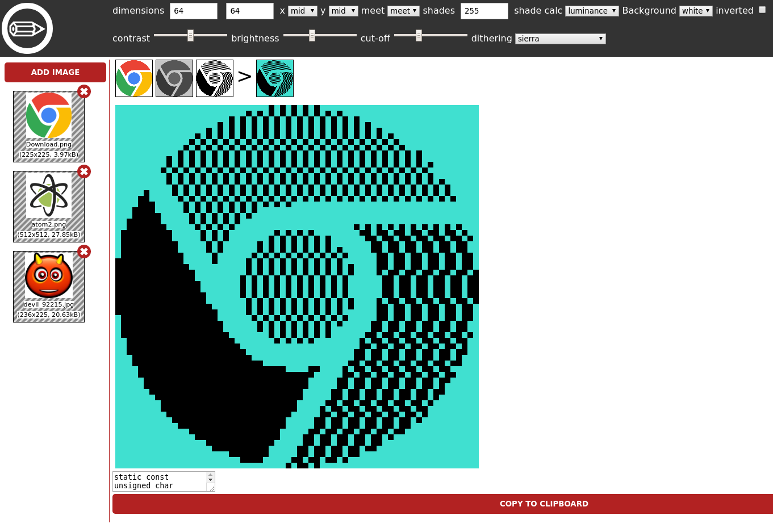Remove Download.png from the image list
This screenshot has height=532, width=773.
[84, 91]
